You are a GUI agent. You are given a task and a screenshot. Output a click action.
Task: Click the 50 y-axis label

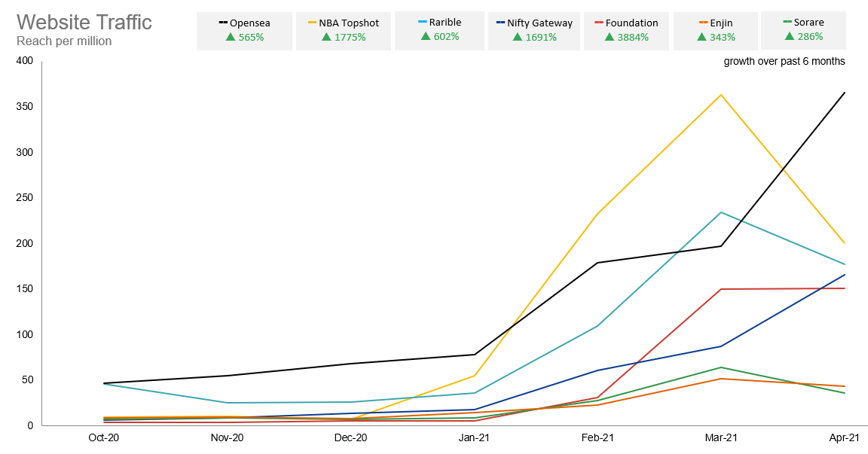[28, 380]
